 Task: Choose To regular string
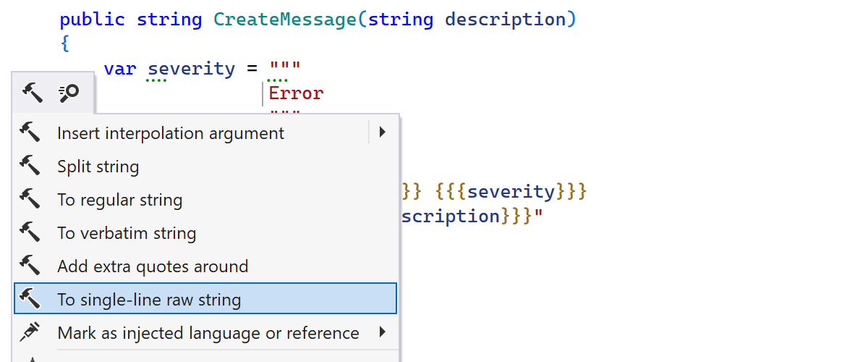point(120,200)
